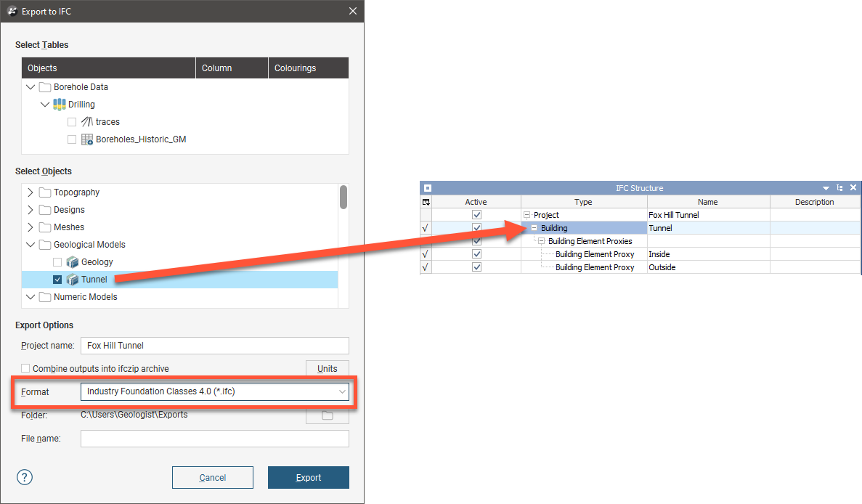Click IFC Structure panel options arrow
Screen dimensions: 862x504
[x=826, y=188]
